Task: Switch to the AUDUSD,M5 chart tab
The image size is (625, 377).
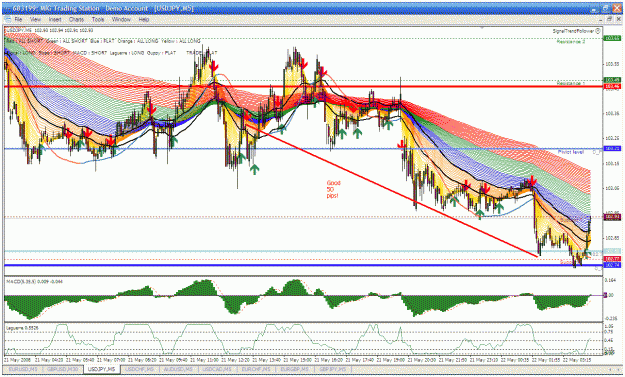Action: (178, 369)
